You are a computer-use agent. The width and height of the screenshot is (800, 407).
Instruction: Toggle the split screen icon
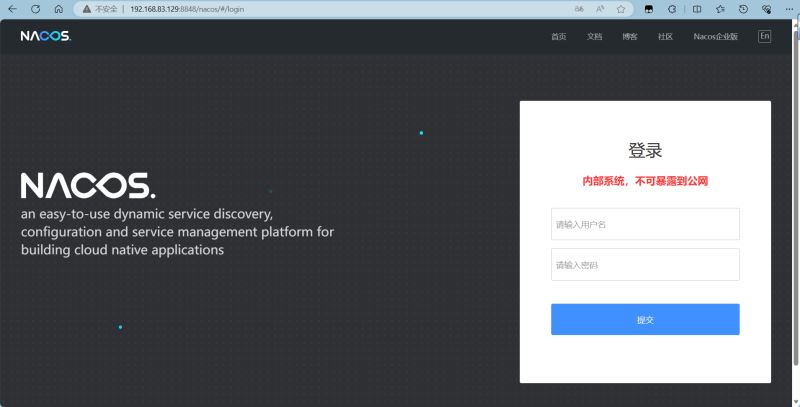696,9
